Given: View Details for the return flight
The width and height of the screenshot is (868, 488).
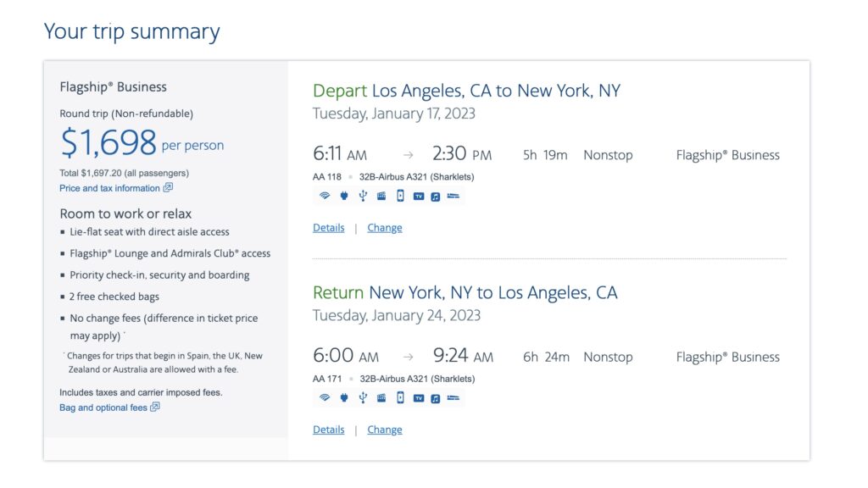Looking at the screenshot, I should [x=328, y=430].
